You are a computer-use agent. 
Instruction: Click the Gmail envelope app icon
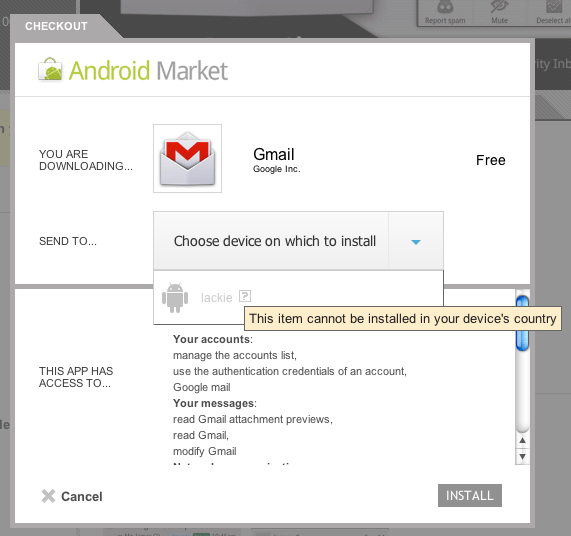(x=188, y=158)
